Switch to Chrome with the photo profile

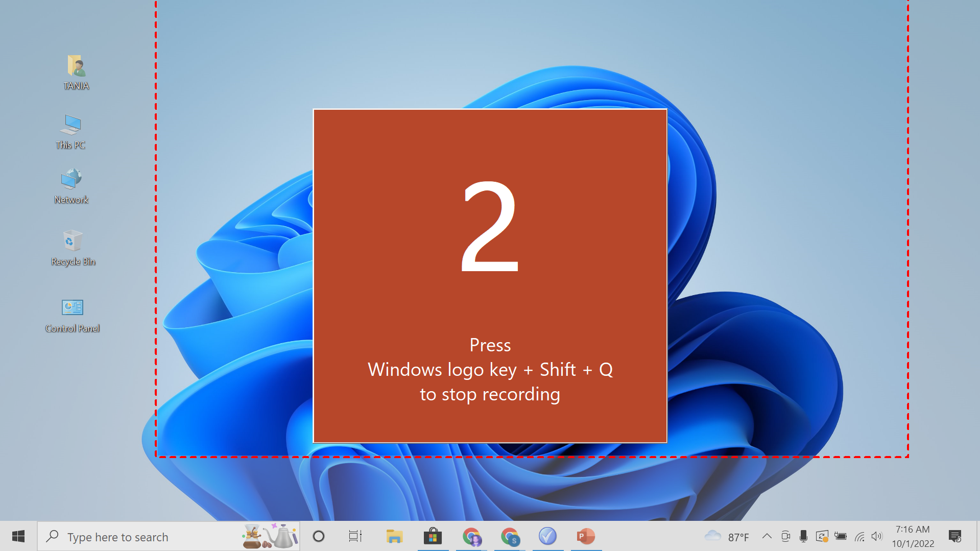click(471, 536)
